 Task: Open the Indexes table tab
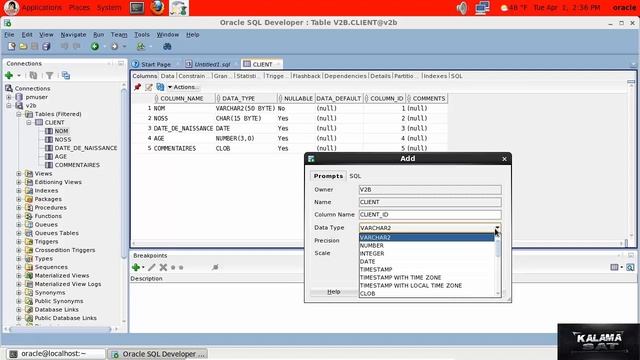(x=435, y=76)
